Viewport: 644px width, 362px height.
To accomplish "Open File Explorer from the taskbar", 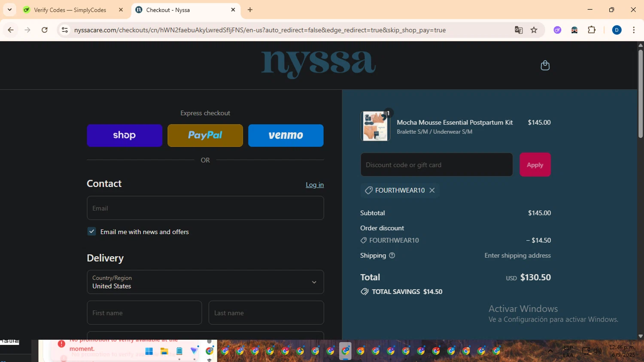I will 164,351.
